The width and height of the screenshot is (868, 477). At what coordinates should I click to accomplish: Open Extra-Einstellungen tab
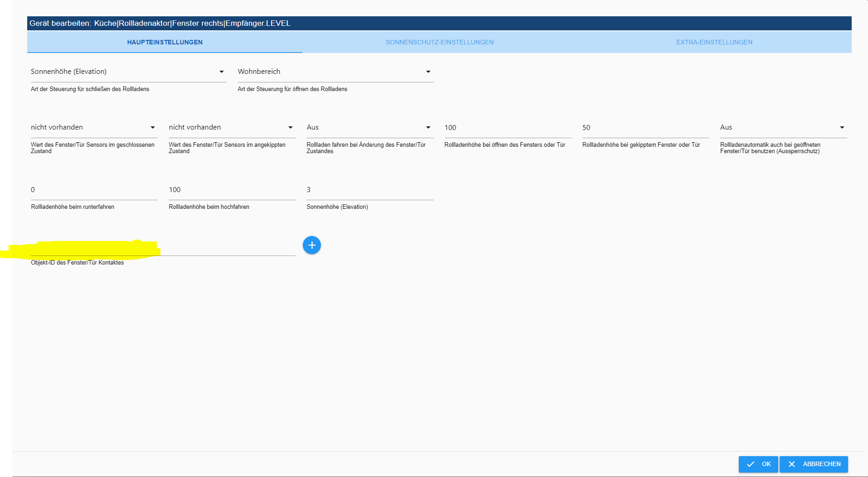tap(714, 42)
